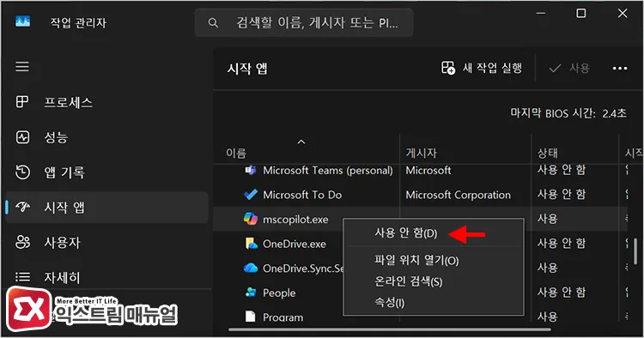644x338 pixels.
Task: Click the 마지막 BIOS 시간 label
Action: [553, 112]
